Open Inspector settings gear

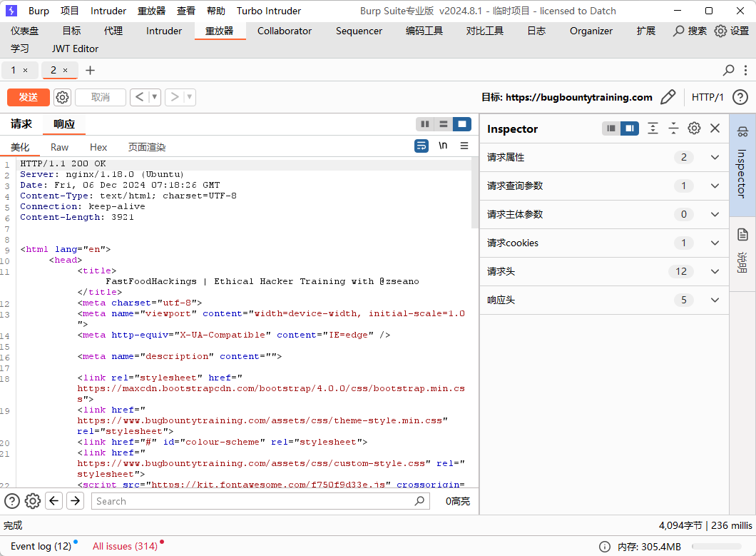[694, 128]
